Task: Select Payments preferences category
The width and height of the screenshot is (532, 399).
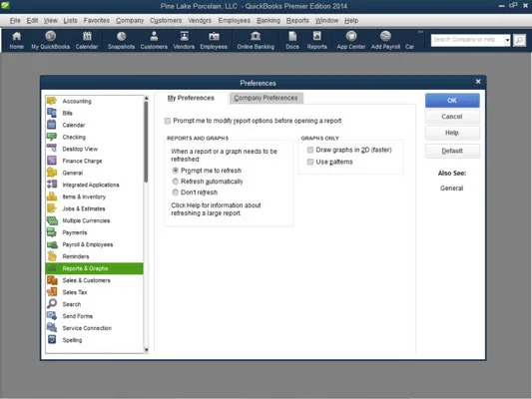Action: pyautogui.click(x=94, y=232)
